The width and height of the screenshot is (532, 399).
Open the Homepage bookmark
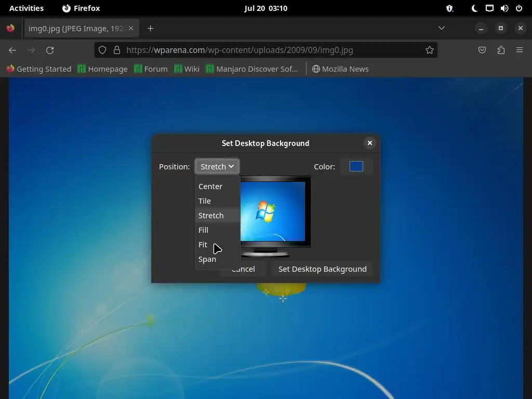pos(103,69)
